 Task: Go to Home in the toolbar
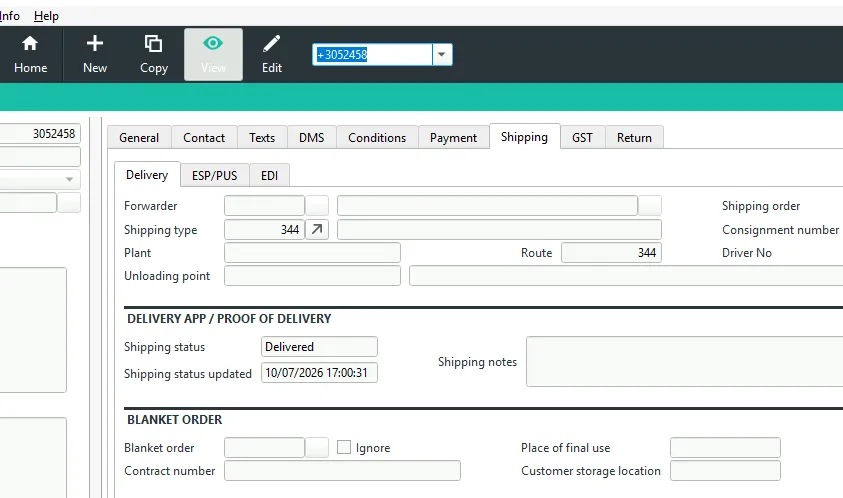tap(31, 55)
